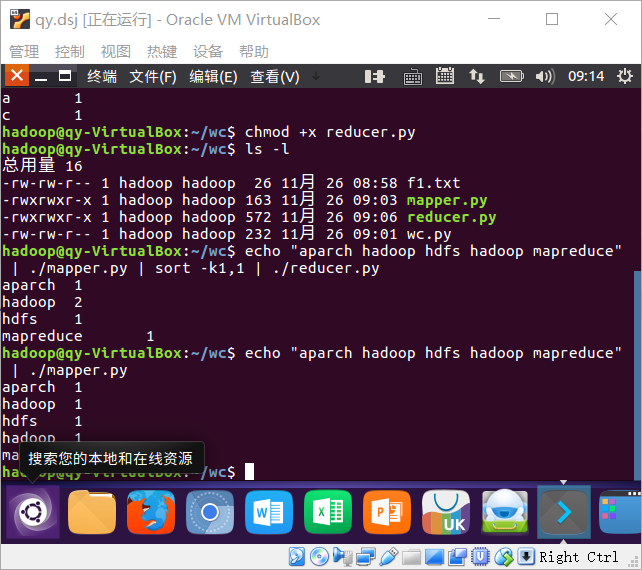Open the battery status indicator
The height and width of the screenshot is (570, 642).
pyautogui.click(x=511, y=76)
